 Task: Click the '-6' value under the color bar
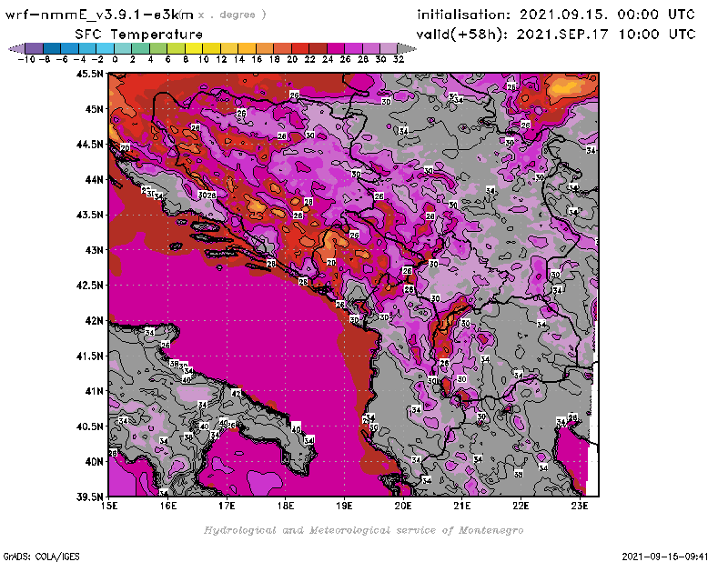pyautogui.click(x=62, y=59)
